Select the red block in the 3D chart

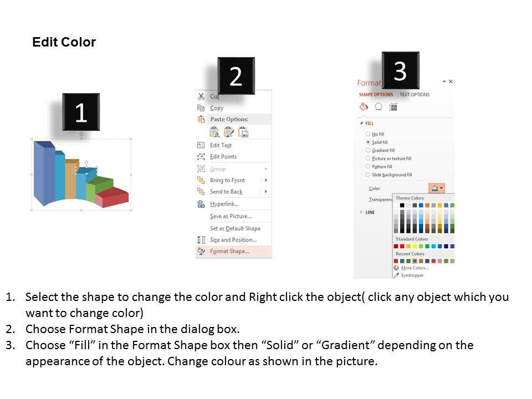114,197
